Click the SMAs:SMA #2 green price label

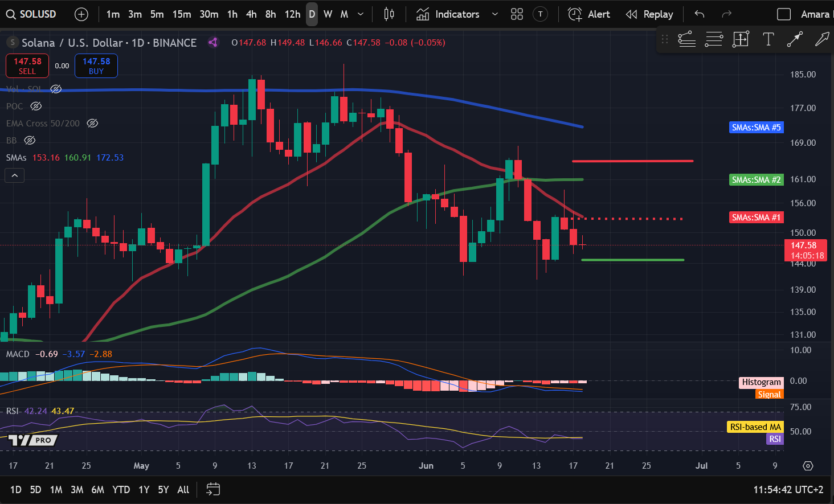click(x=757, y=180)
